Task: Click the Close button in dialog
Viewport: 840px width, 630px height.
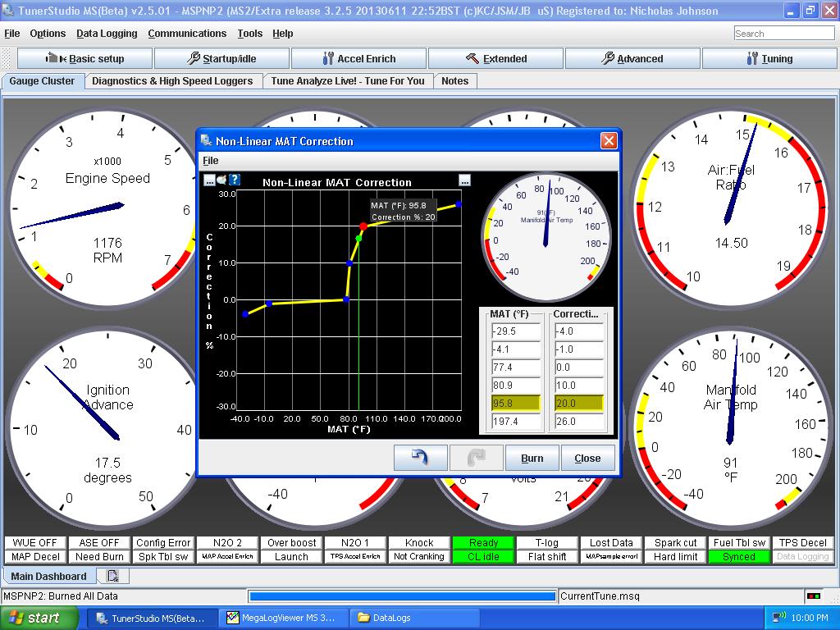Action: pos(587,458)
